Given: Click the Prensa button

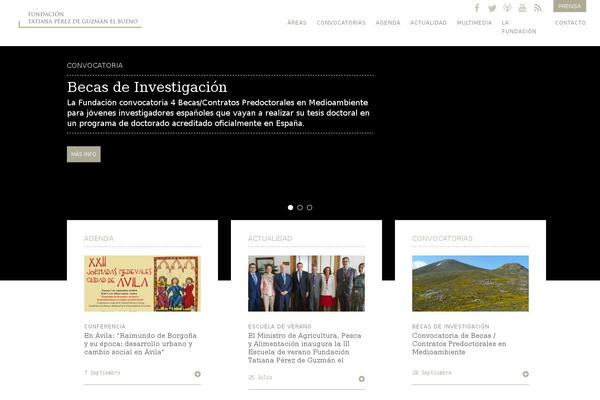Looking at the screenshot, I should [x=569, y=6].
